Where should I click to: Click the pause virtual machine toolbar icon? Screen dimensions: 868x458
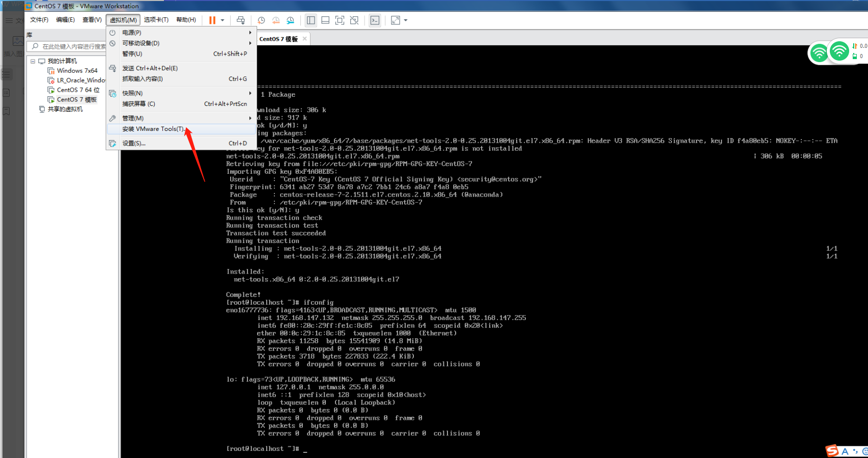[x=212, y=20]
